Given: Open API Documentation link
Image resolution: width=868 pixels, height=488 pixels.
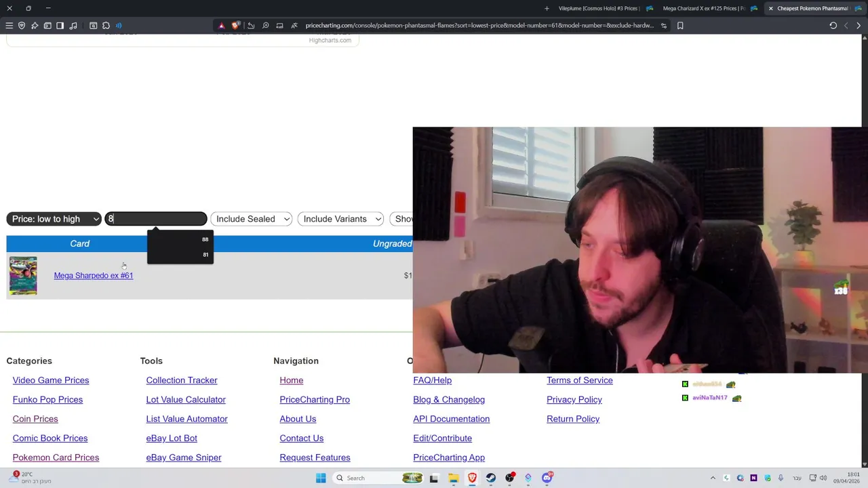Looking at the screenshot, I should [451, 419].
